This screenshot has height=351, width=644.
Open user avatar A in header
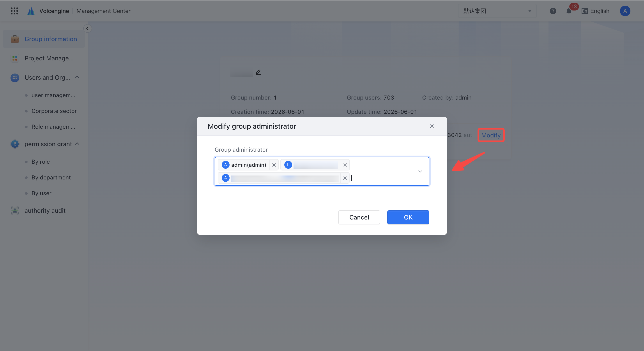(x=625, y=11)
